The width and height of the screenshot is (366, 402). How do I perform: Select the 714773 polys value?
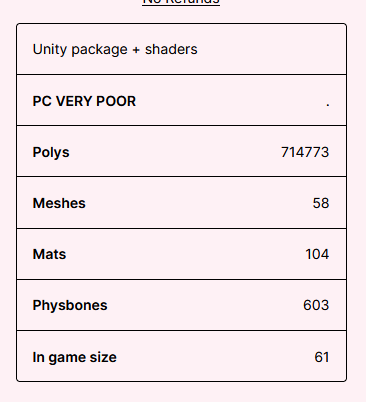305,152
